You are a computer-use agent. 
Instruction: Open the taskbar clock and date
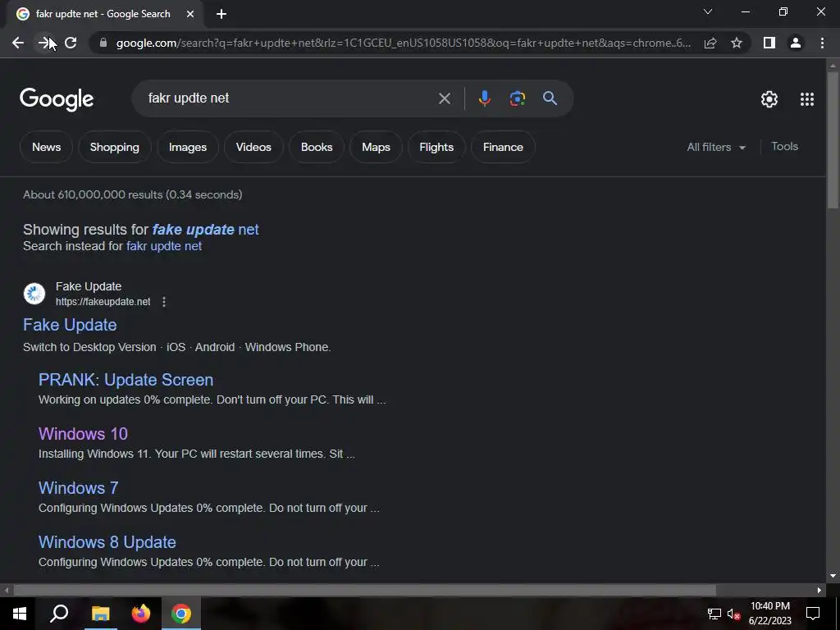[x=769, y=614]
